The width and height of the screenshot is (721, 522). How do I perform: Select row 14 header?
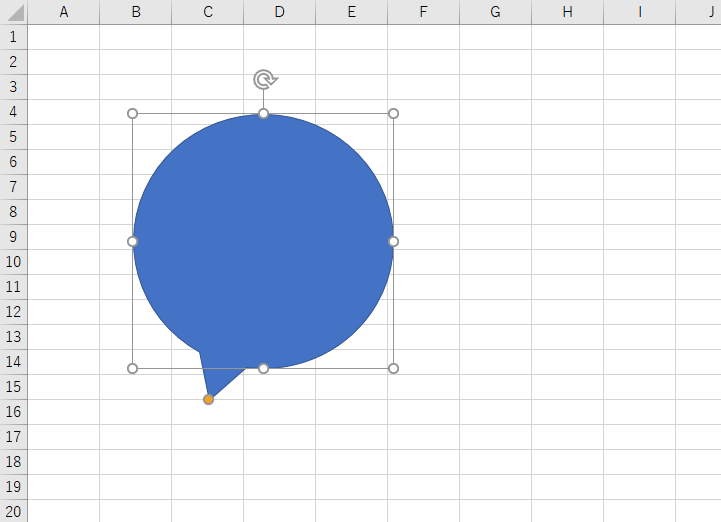13,362
